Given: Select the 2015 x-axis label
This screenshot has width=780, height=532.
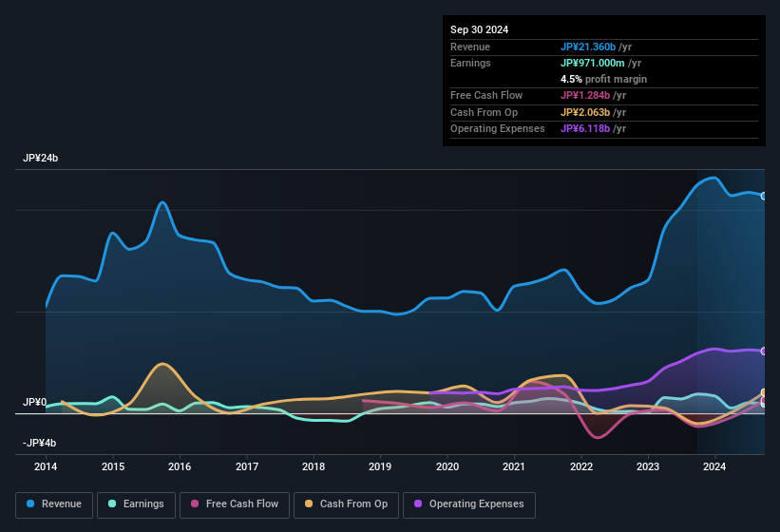Looking at the screenshot, I should 113,466.
